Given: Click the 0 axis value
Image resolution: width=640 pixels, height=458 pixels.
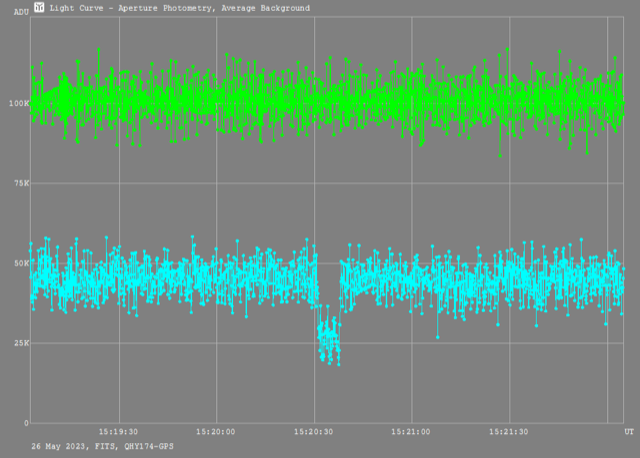Looking at the screenshot, I should (x=26, y=423).
